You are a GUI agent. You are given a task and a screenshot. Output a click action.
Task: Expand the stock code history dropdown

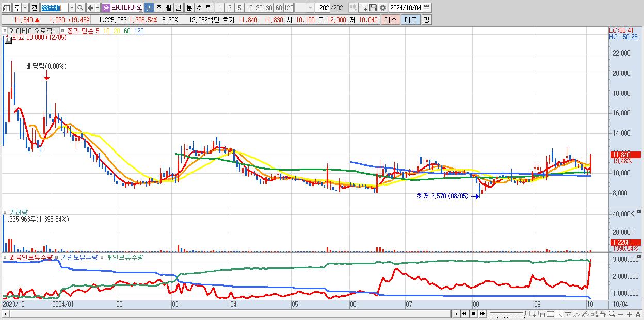(72, 8)
